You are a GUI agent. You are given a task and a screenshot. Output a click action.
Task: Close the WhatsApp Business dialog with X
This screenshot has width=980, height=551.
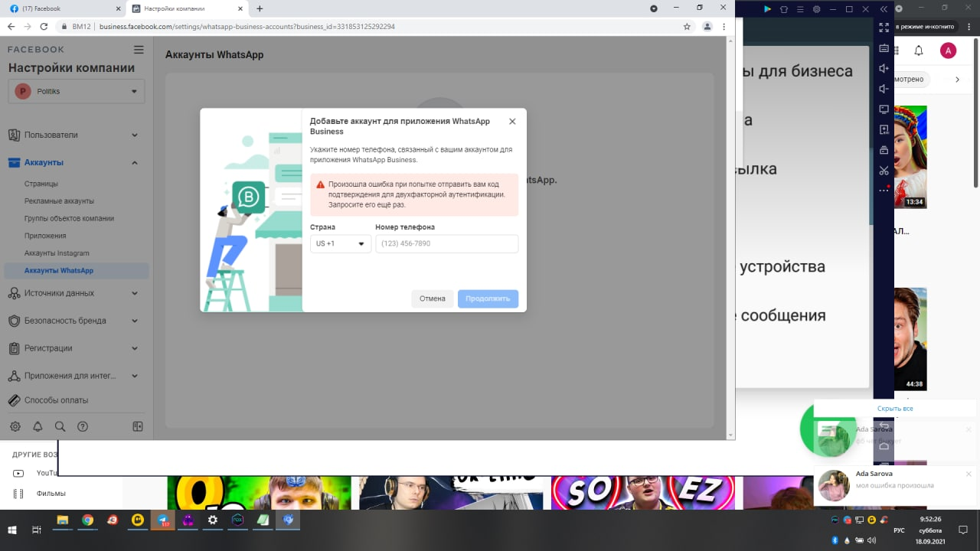(512, 122)
